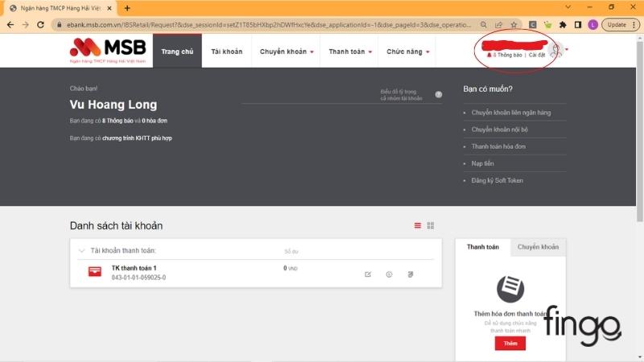Choose Chuyển khoản nội bộ link
This screenshot has width=644, height=362.
(x=499, y=130)
